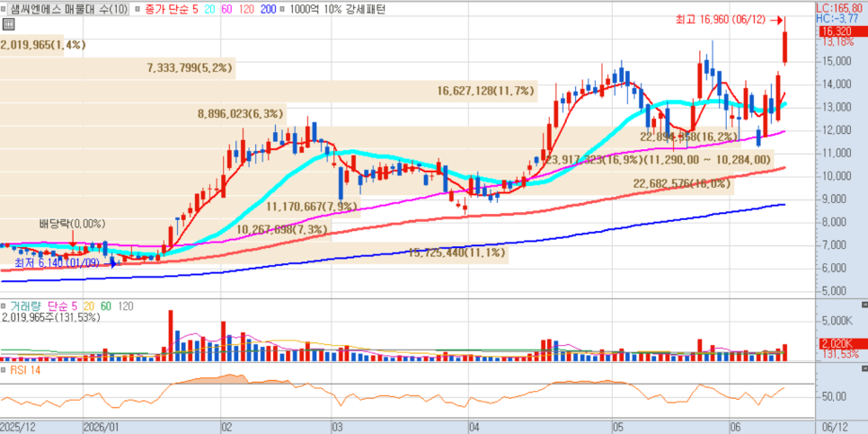
Task: Click the 16,627,128(11,7%) volume profile bar
Action: (269, 92)
